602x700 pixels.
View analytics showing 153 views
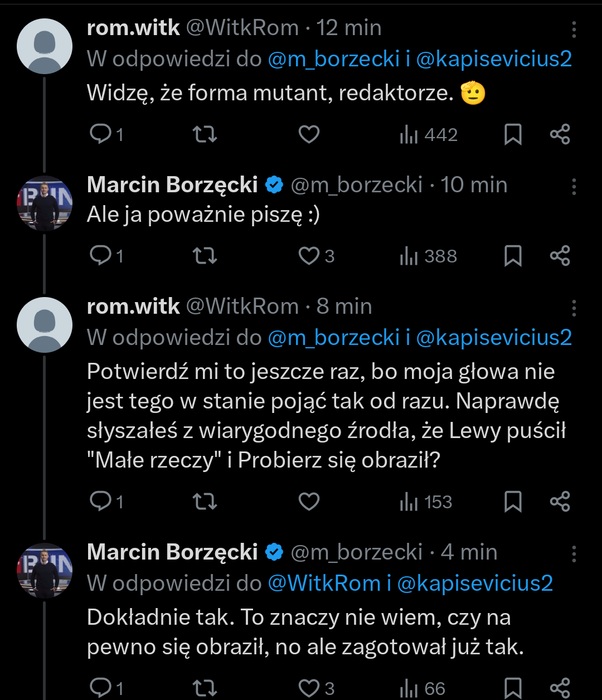pos(426,502)
